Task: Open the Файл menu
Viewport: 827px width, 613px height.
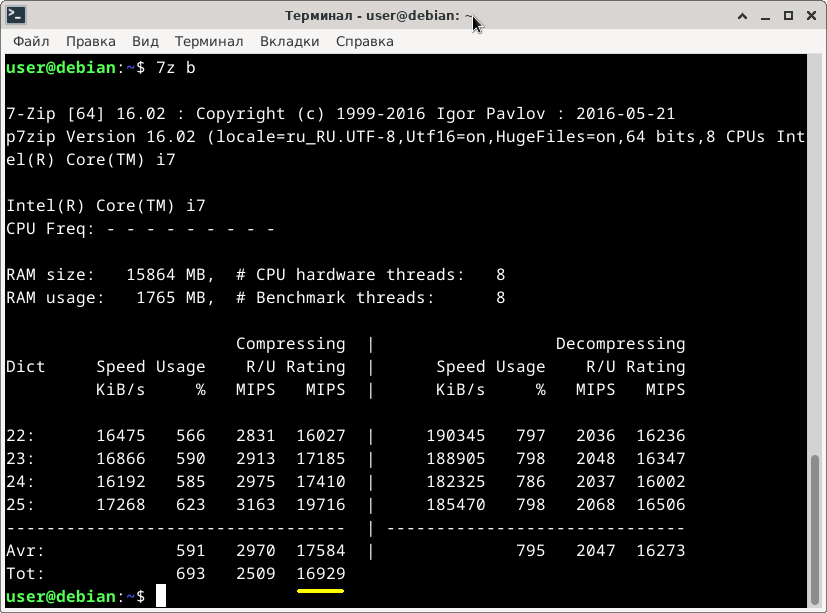Action: click(x=31, y=41)
